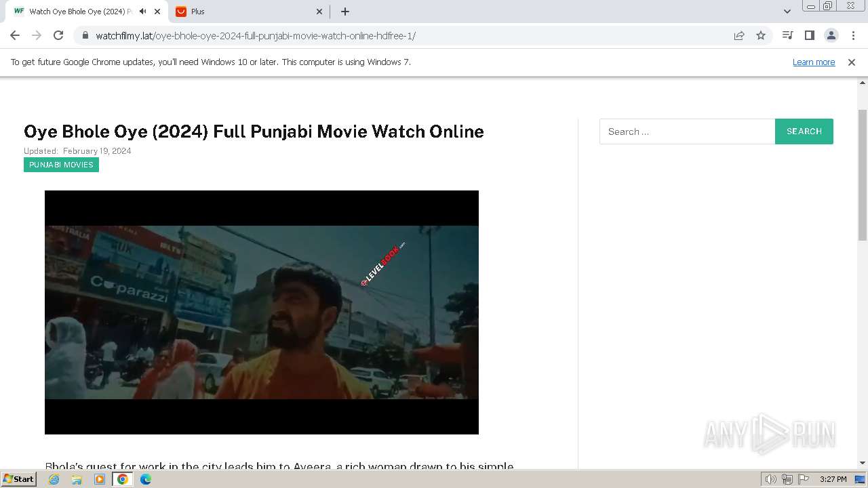
Task: Open the Windows Start menu
Action: pyautogui.click(x=19, y=479)
